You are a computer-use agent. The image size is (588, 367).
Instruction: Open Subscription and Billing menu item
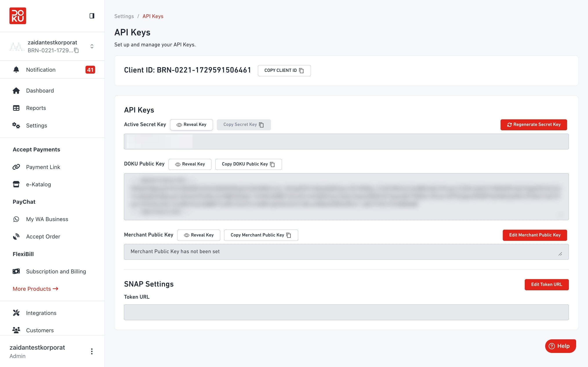[x=56, y=271]
